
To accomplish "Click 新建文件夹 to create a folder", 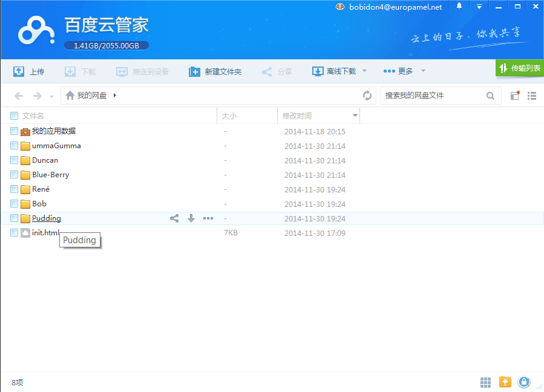I will [215, 71].
